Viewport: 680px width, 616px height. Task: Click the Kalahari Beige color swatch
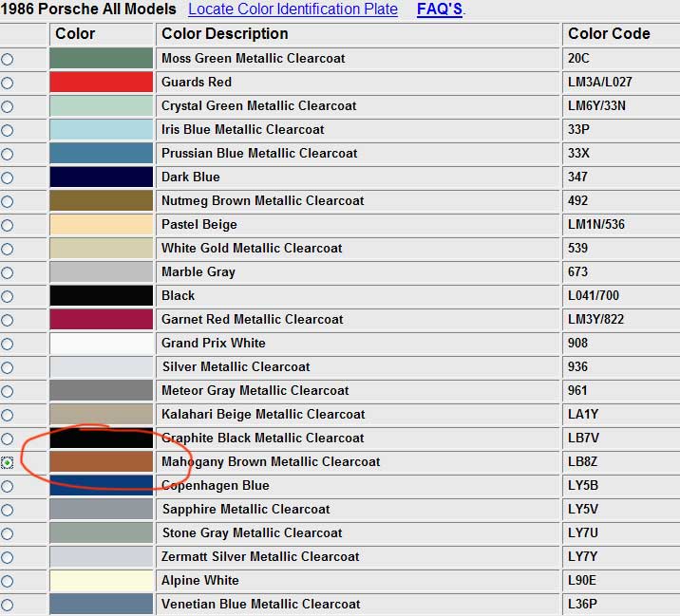(x=102, y=415)
